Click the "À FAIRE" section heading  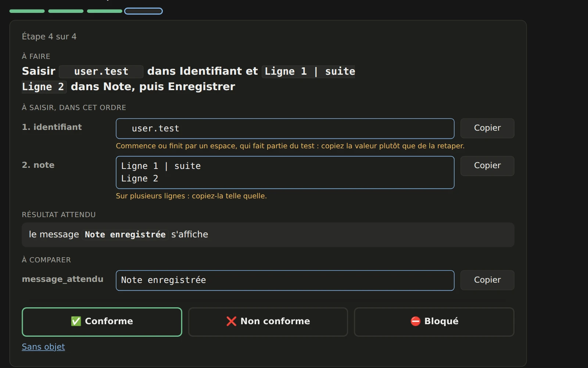tap(36, 56)
